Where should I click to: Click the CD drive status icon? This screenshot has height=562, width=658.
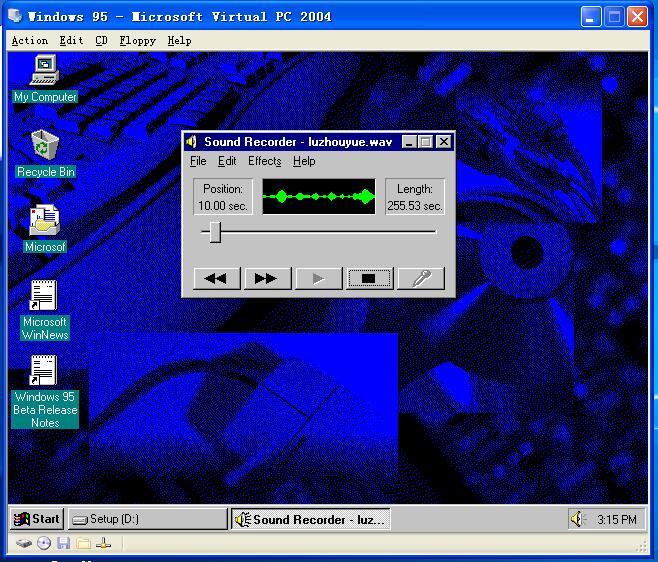click(44, 544)
